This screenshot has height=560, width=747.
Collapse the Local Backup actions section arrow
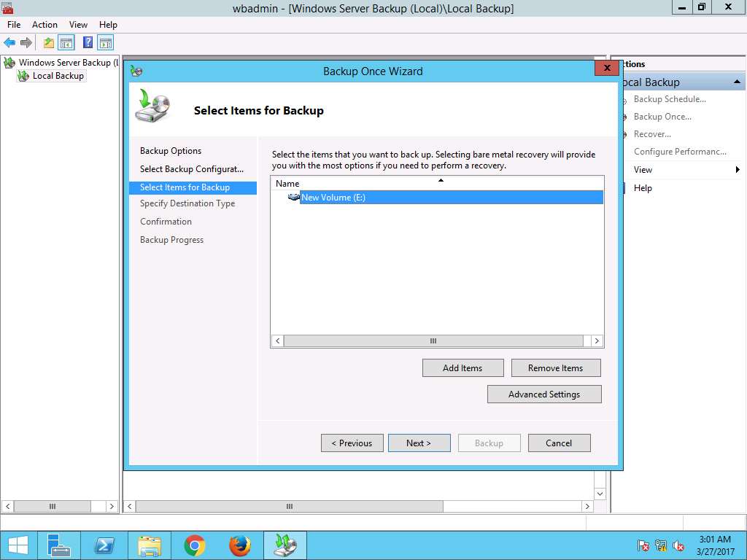[737, 82]
